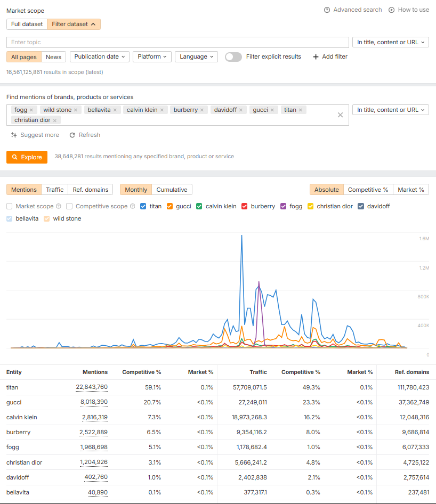Screen dimensions: 436x504
Task: Remove the titan tag
Action: click(x=300, y=110)
